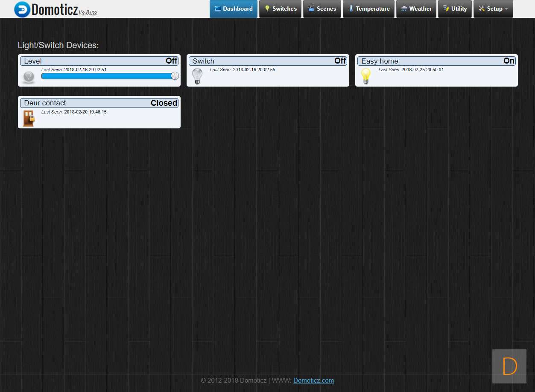
Task: Click the Easy home device name
Action: point(380,61)
